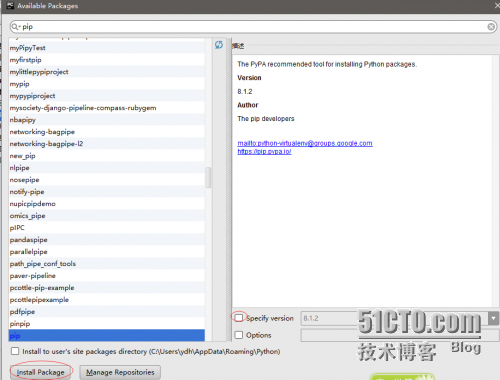Select the paver-pipeline package
This screenshot has height=380, width=500.
click(107, 276)
